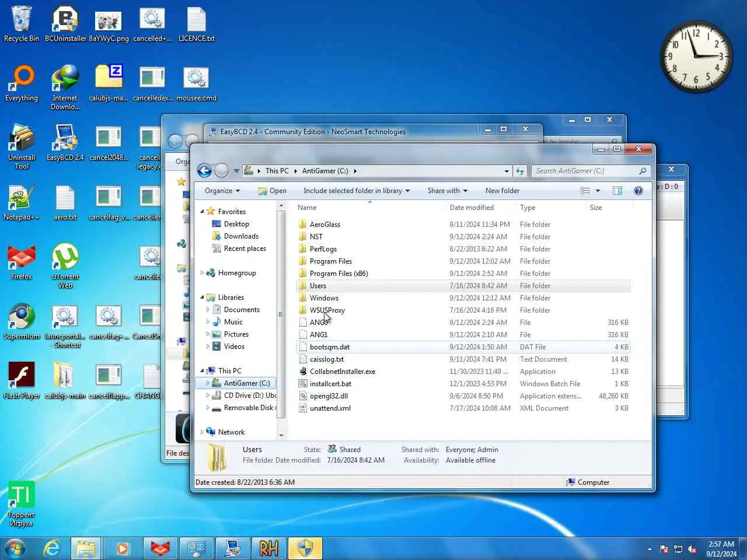Image resolution: width=747 pixels, height=560 pixels.
Task: Open Windows Explorer taskbar button
Action: [86, 548]
